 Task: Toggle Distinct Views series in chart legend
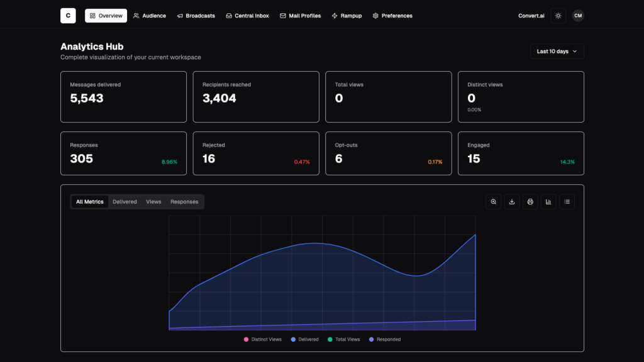pos(262,339)
